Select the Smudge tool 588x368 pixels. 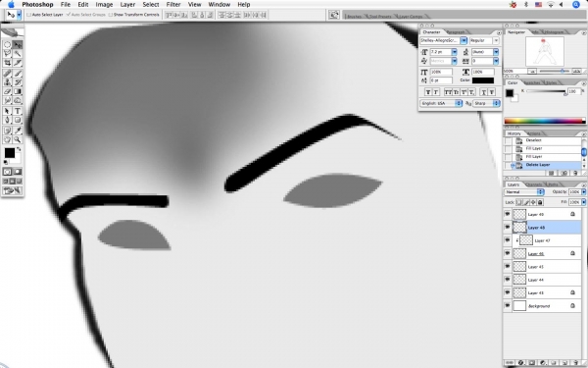(7, 101)
